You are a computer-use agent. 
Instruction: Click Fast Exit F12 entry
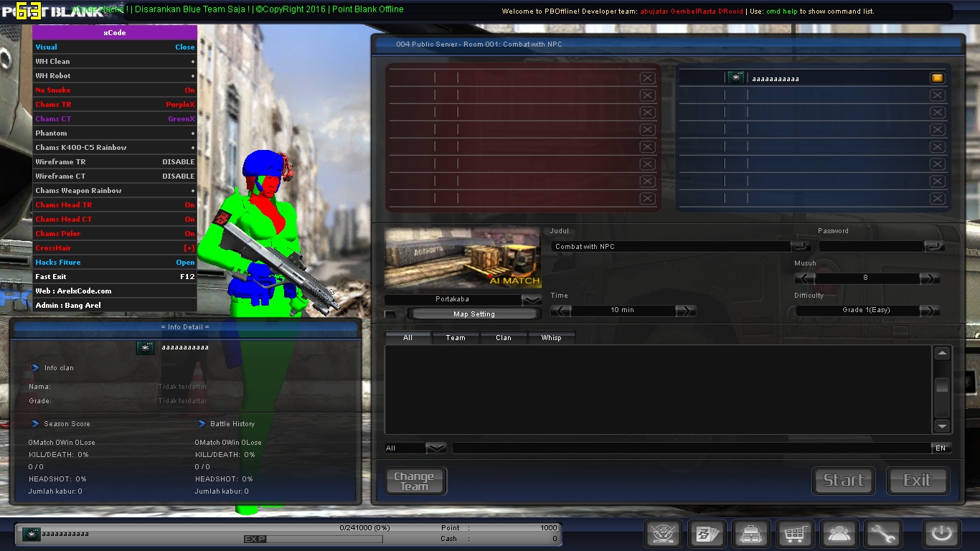pyautogui.click(x=115, y=276)
